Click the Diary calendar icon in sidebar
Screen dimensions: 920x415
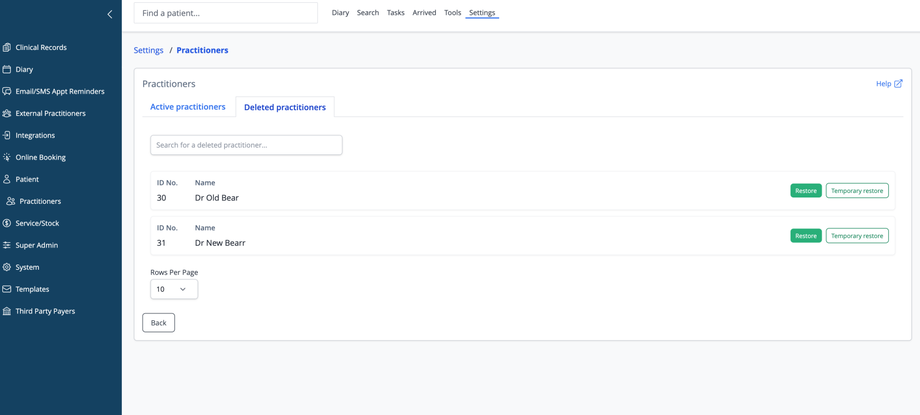click(7, 69)
